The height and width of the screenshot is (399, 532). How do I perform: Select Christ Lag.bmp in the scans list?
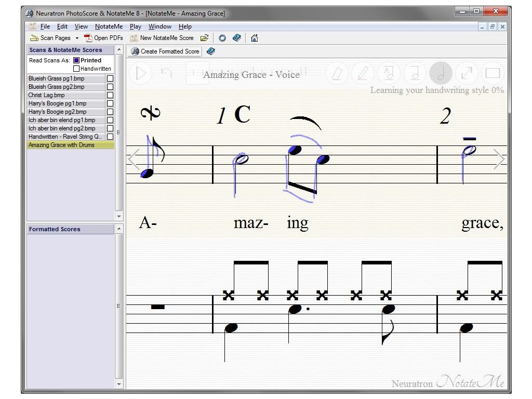pos(66,95)
